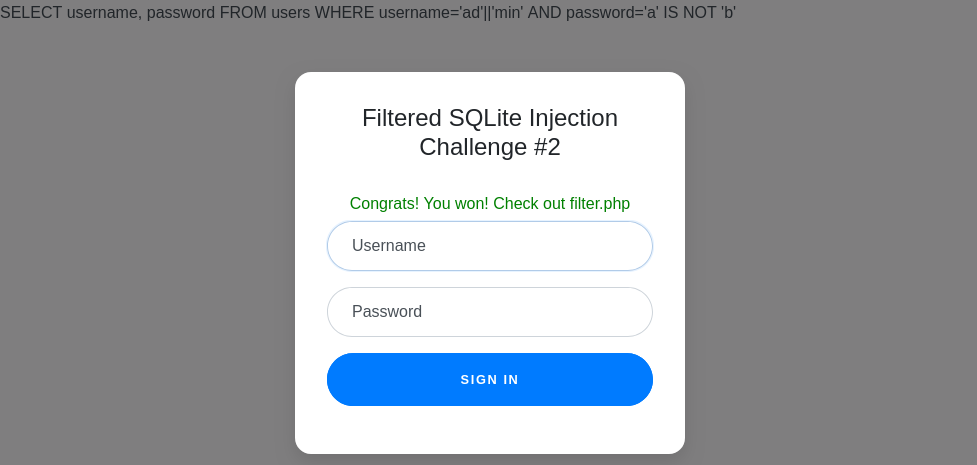The width and height of the screenshot is (977, 465).
Task: Click the 'Filtered SQLite Injection' heading line
Action: [x=489, y=118]
